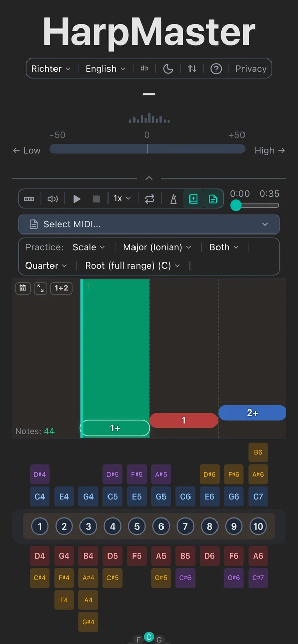Open the Scale practice mode selector
Image resolution: width=298 pixels, height=644 pixels.
click(x=89, y=247)
